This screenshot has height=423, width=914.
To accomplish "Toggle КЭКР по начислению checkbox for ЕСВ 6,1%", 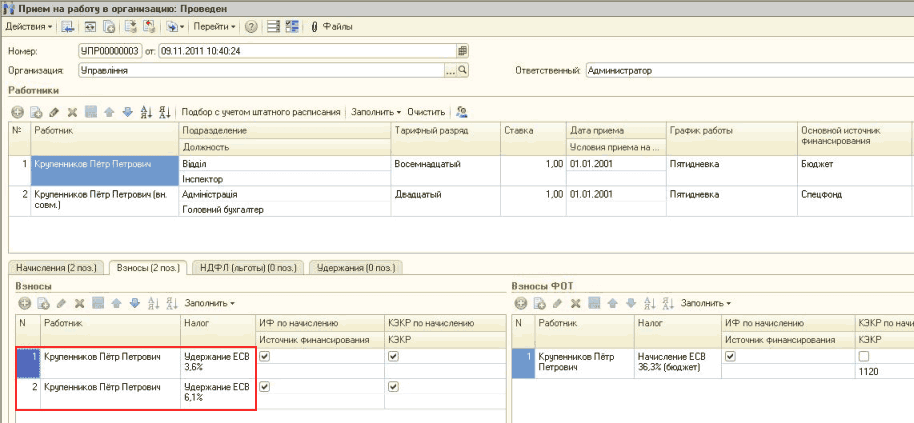I will (393, 386).
